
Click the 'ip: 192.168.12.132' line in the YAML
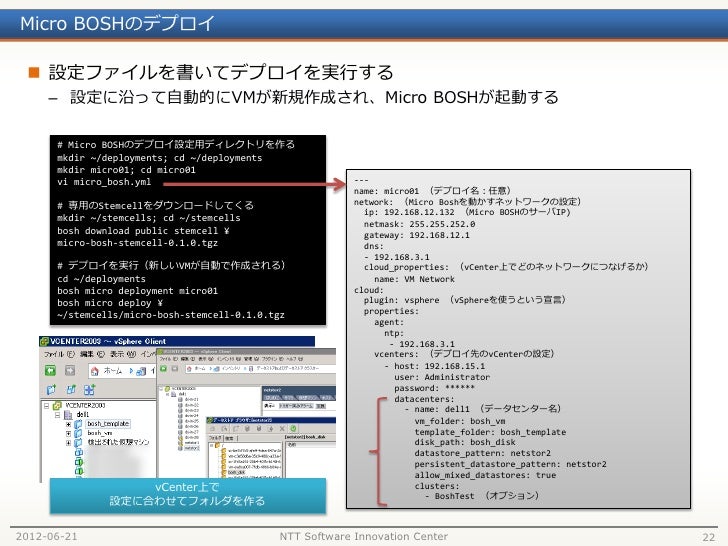467,213
